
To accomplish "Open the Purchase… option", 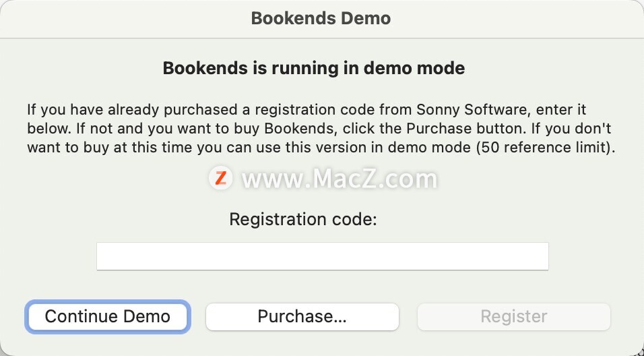I will click(x=302, y=316).
